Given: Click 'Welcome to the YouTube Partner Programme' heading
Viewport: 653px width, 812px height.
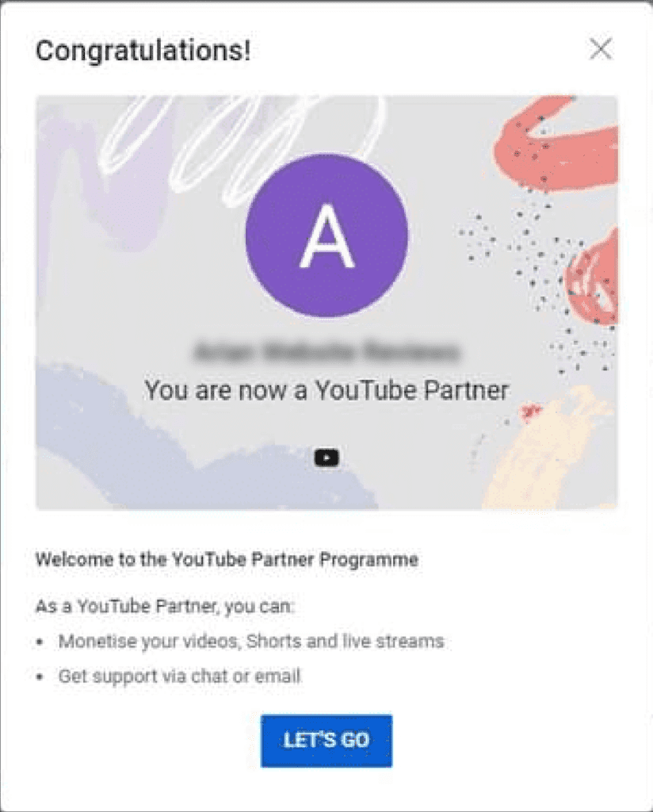Looking at the screenshot, I should 227,559.
